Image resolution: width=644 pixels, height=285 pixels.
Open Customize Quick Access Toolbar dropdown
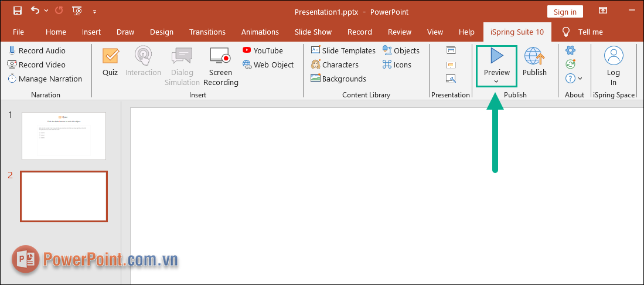point(94,12)
